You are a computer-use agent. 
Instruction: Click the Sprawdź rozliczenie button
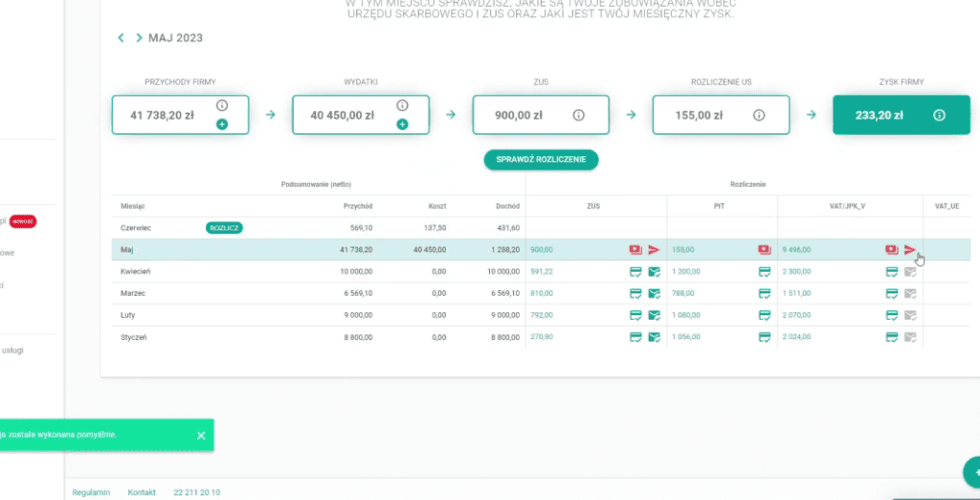[541, 159]
